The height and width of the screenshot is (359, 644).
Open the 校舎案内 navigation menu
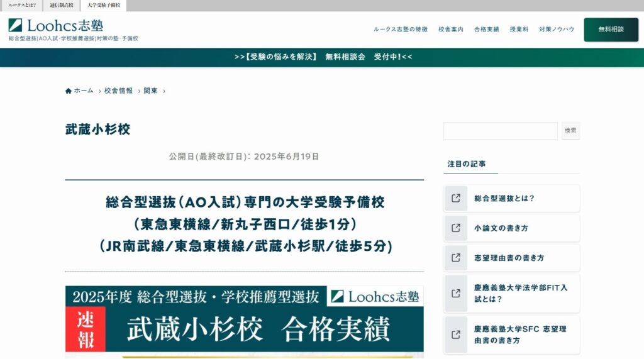(451, 30)
